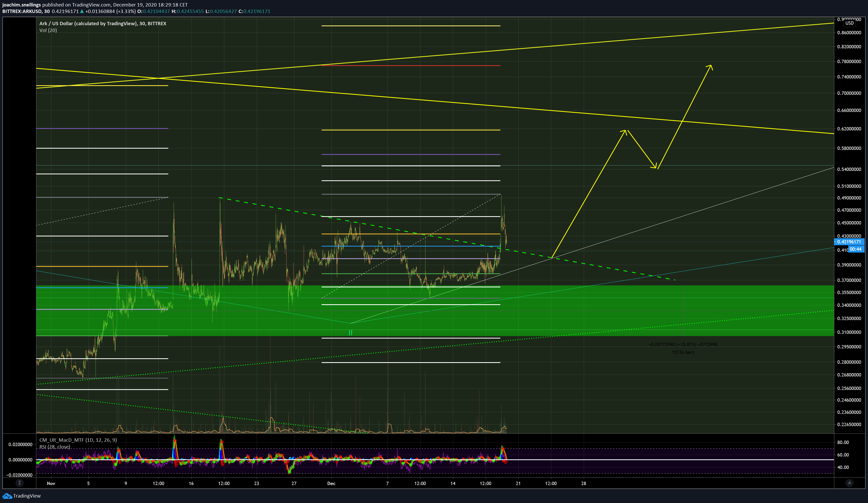868x503 pixels.
Task: Click the 80.00 RSI scale label
Action: point(843,442)
